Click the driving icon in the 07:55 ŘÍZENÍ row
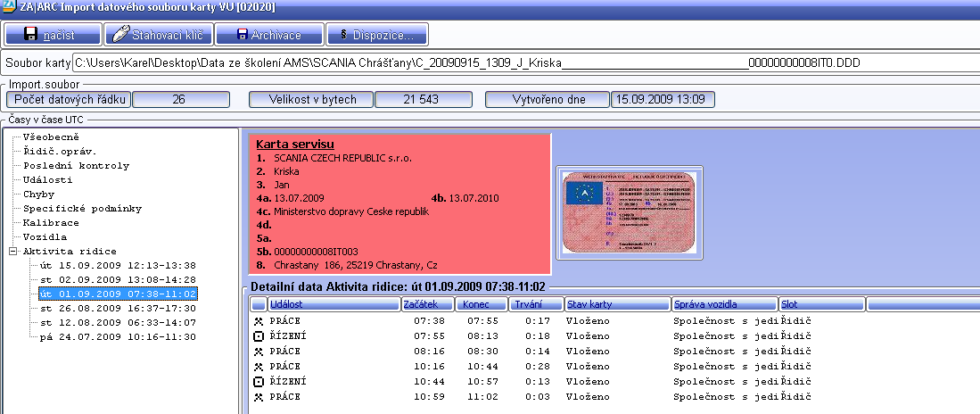This screenshot has height=414, width=980. [258, 335]
